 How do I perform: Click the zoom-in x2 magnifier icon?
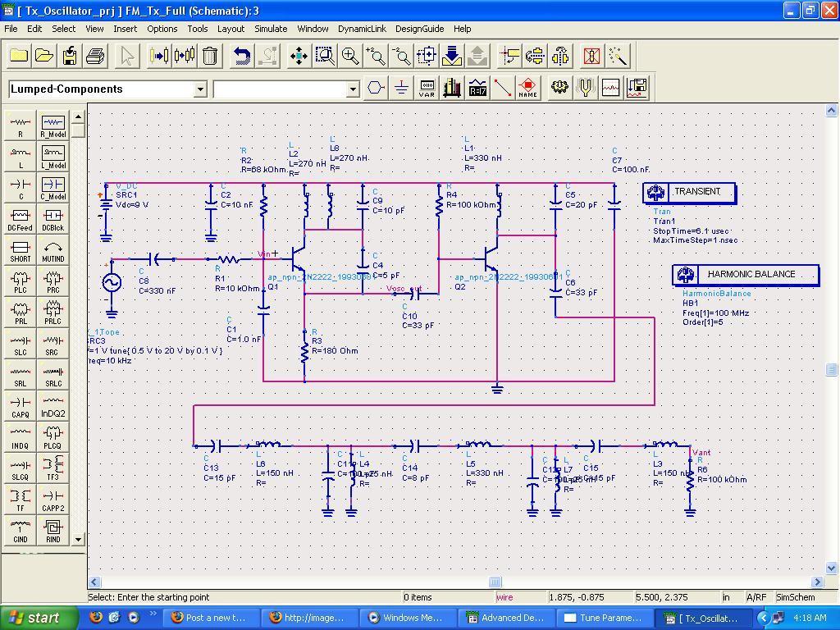[x=376, y=56]
